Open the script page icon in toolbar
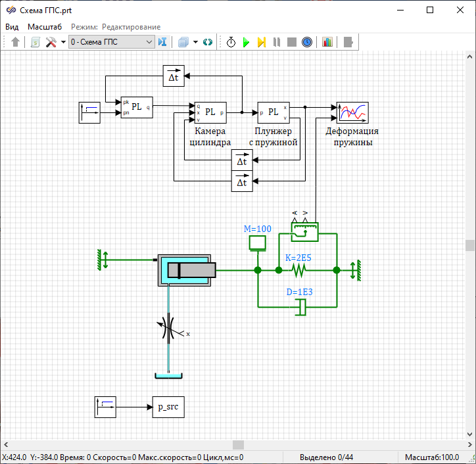This screenshot has width=476, height=464. point(35,42)
